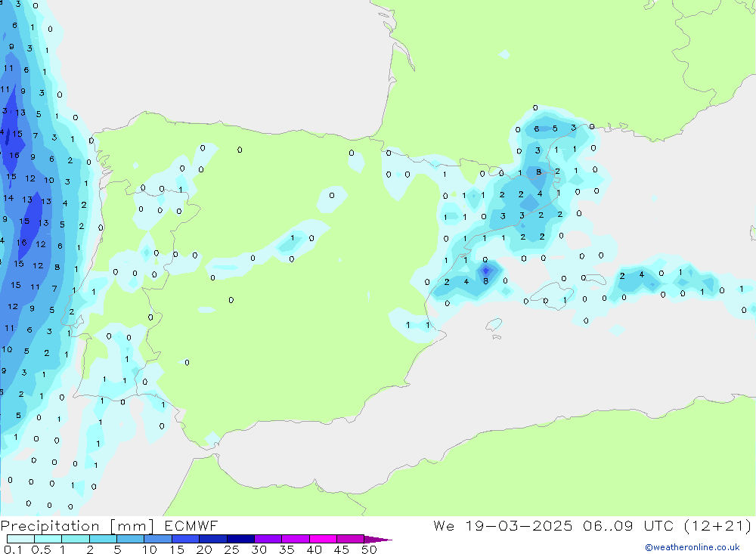Image resolution: width=756 pixels, height=554 pixels.
Task: Click the 45–50 mm legend swatch
Action: click(x=350, y=539)
